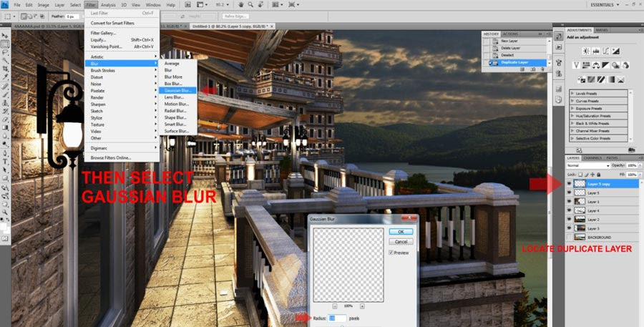Show the BACKGROUND layer visibility box

point(570,238)
